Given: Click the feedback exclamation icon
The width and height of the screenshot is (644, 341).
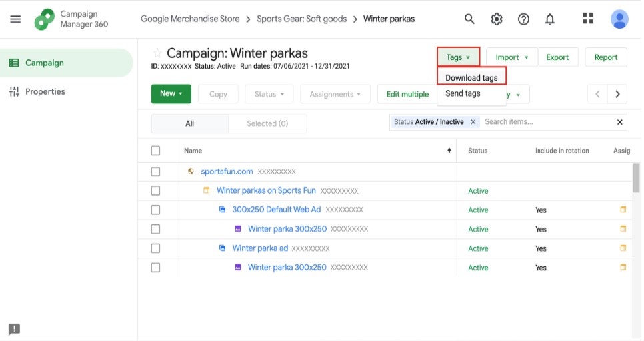Looking at the screenshot, I should click(15, 329).
